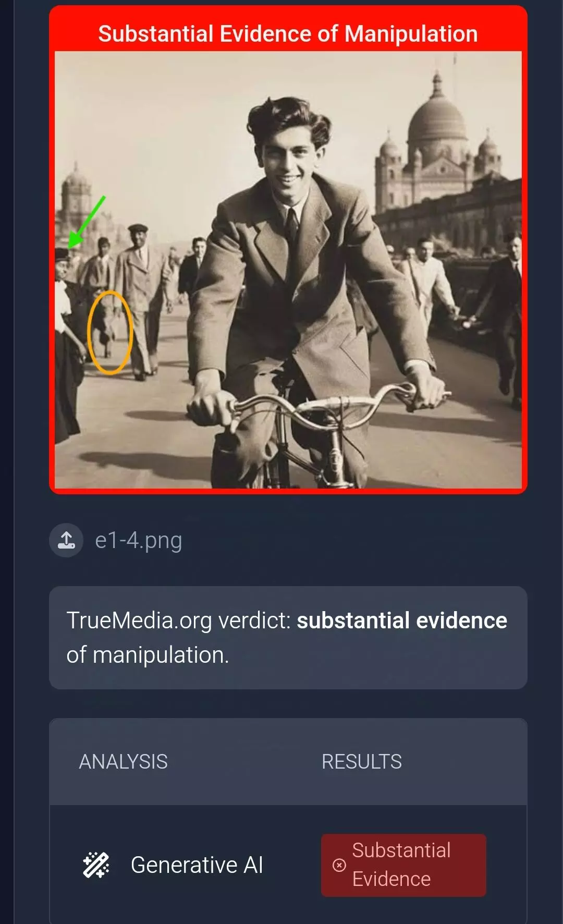Open the e1-4.png file name
The width and height of the screenshot is (563, 924).
click(139, 540)
